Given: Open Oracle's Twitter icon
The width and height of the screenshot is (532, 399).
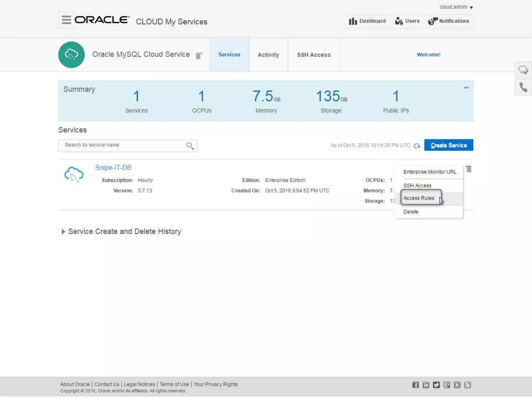Looking at the screenshot, I should coord(436,385).
